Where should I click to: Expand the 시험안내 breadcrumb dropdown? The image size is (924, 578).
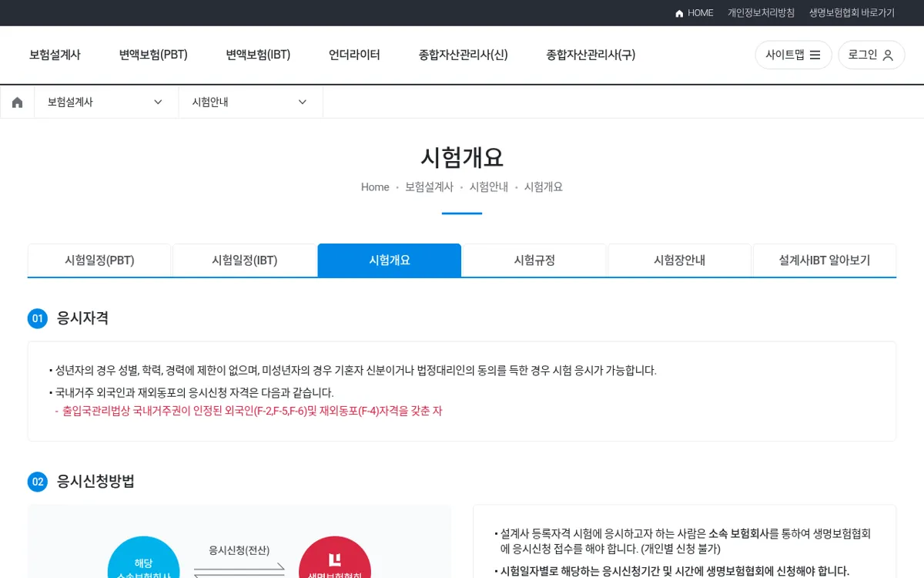click(x=250, y=102)
